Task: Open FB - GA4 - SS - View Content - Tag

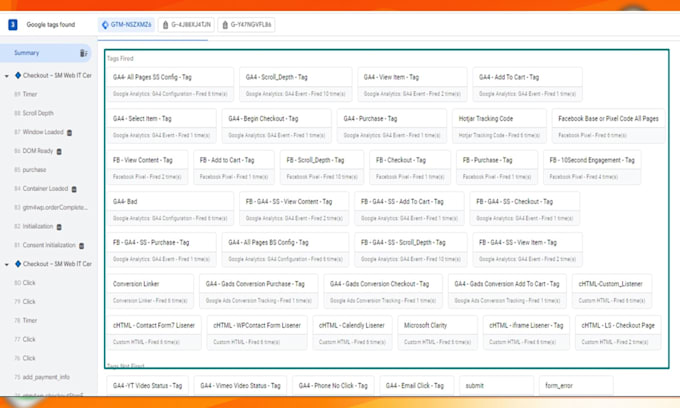Action: [294, 209]
